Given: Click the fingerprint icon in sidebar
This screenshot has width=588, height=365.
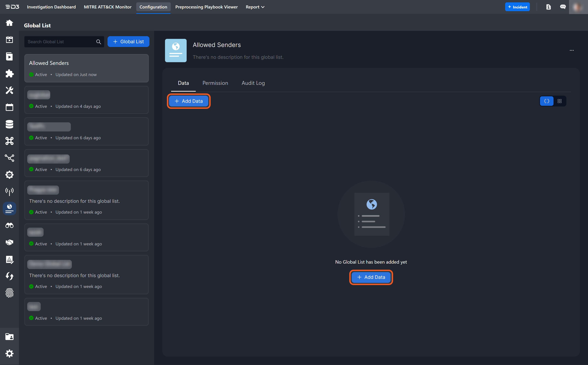Looking at the screenshot, I should [x=9, y=293].
